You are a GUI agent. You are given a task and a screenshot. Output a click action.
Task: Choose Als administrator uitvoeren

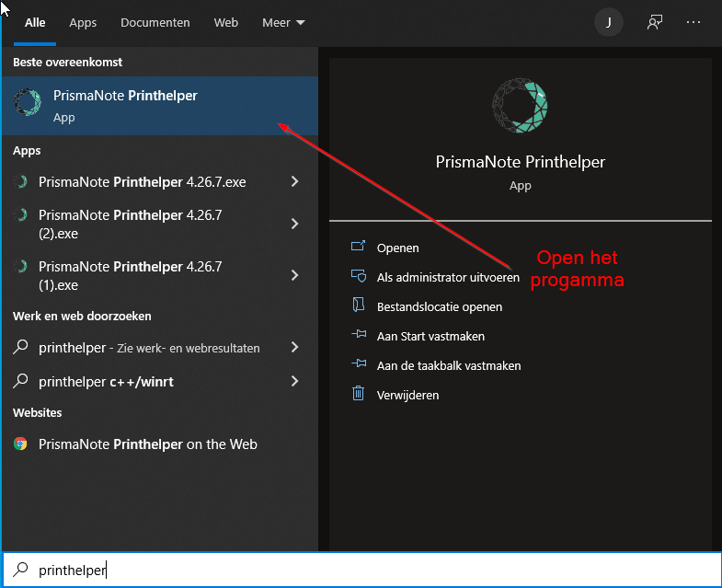point(448,277)
